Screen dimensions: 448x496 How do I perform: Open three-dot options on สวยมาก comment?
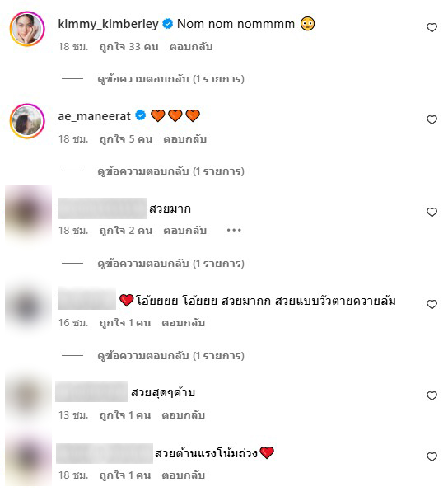tap(234, 231)
